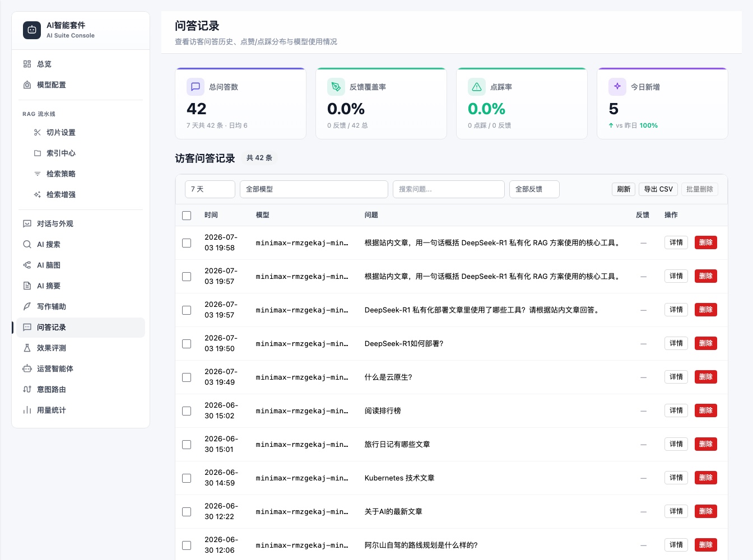Switch to 用量统计 page
This screenshot has height=560, width=753.
[81, 410]
